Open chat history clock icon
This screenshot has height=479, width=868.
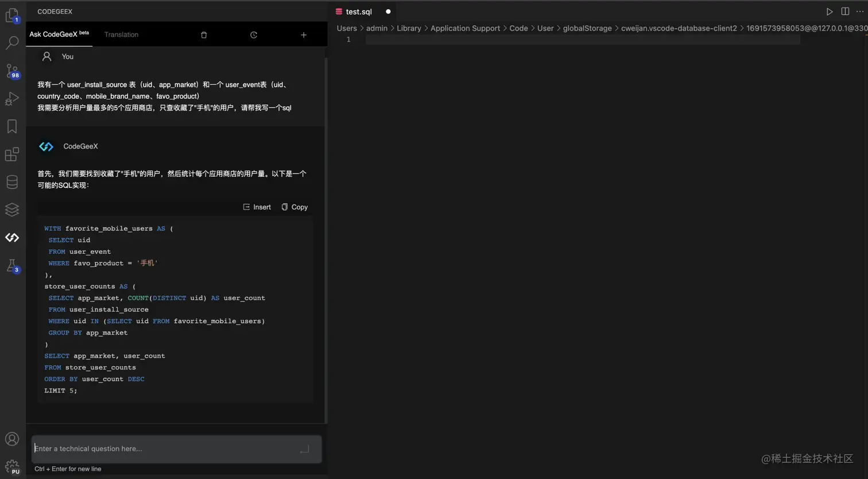tap(254, 35)
